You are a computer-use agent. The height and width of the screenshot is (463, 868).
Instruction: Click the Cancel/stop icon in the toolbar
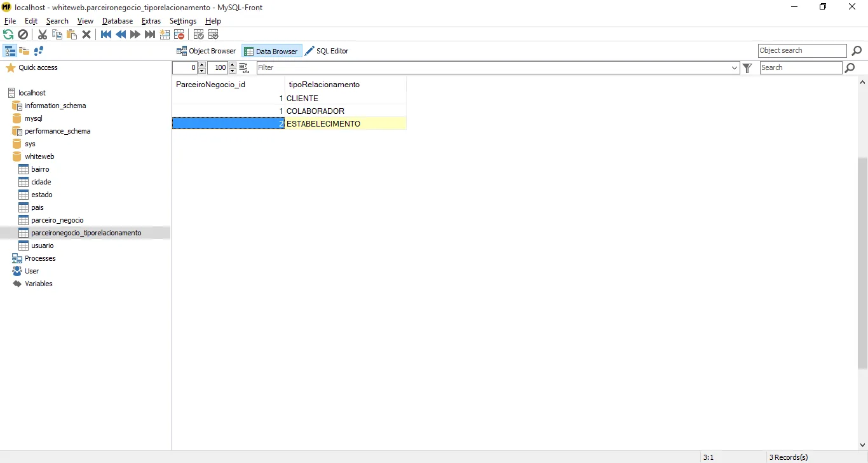[x=23, y=34]
